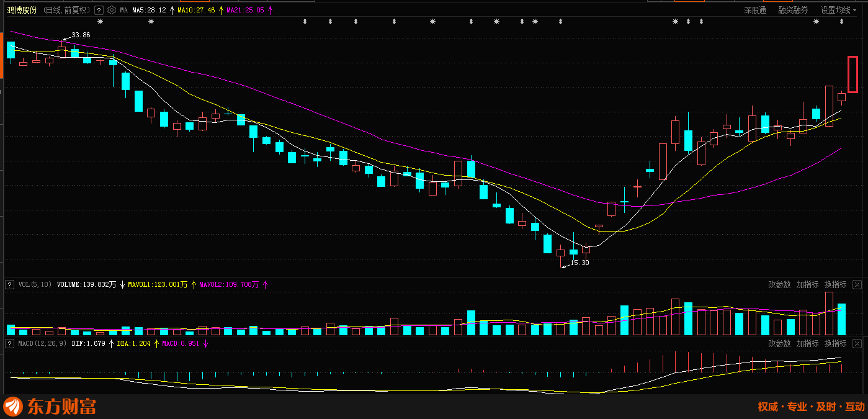
Task: Toggle the 融资融券 overlay
Action: click(x=794, y=10)
